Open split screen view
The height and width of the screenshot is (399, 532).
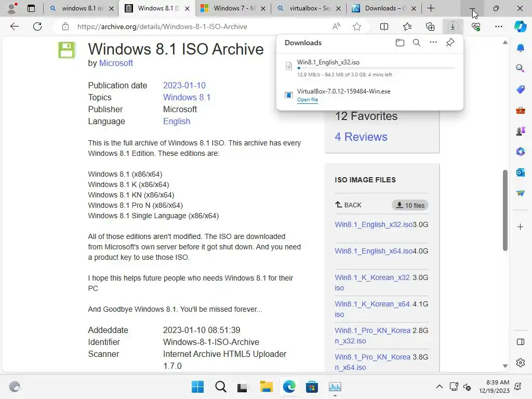[x=384, y=26]
